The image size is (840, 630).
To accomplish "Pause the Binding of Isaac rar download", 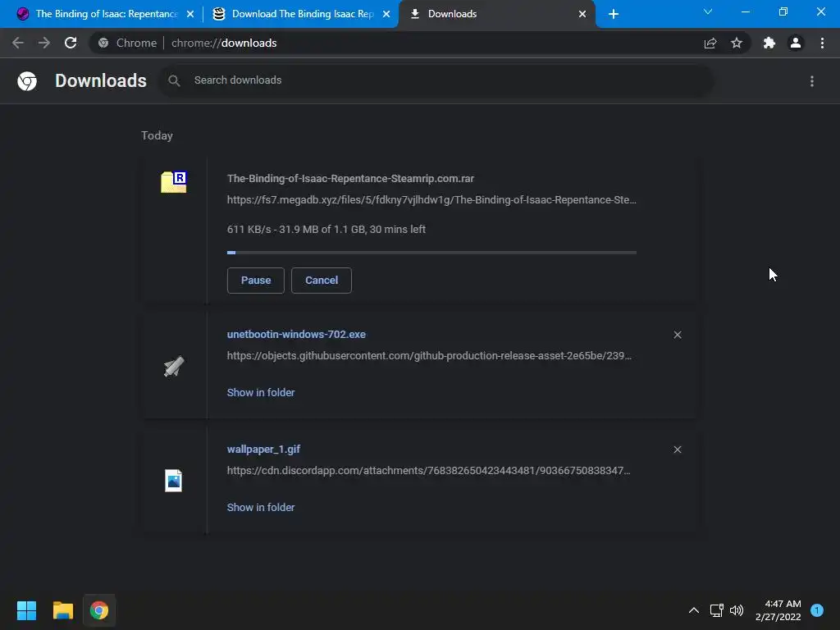I will tap(256, 281).
